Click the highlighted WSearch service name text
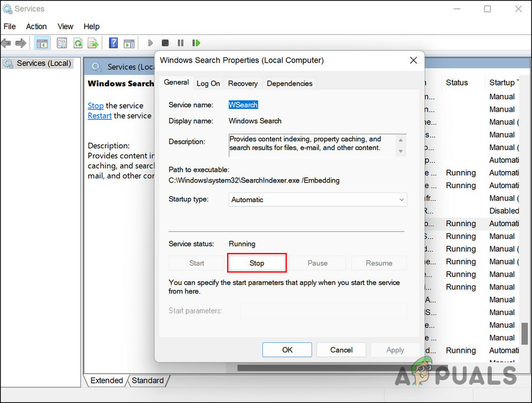 [244, 105]
